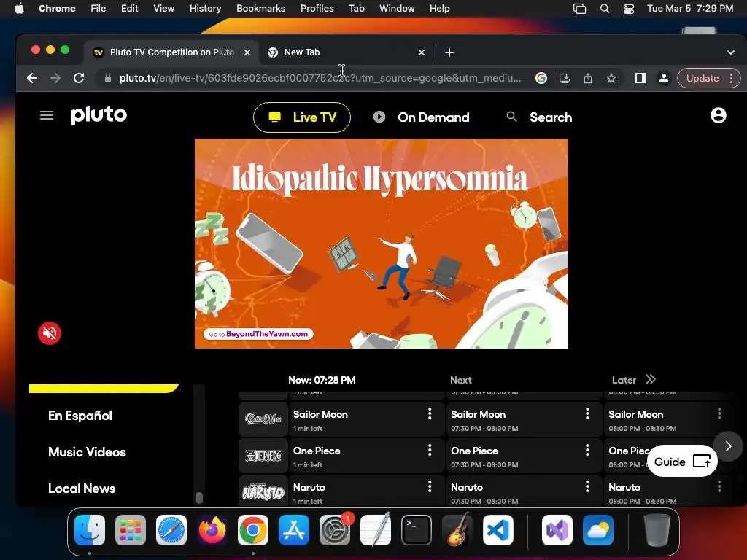Select the Live TV button
The width and height of the screenshot is (747, 560).
302,117
